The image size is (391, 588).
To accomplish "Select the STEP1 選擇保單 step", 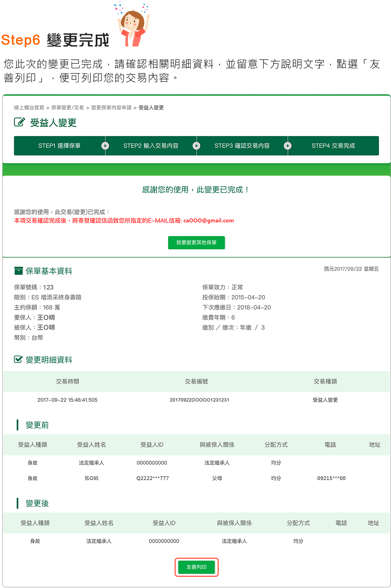I will (x=59, y=146).
